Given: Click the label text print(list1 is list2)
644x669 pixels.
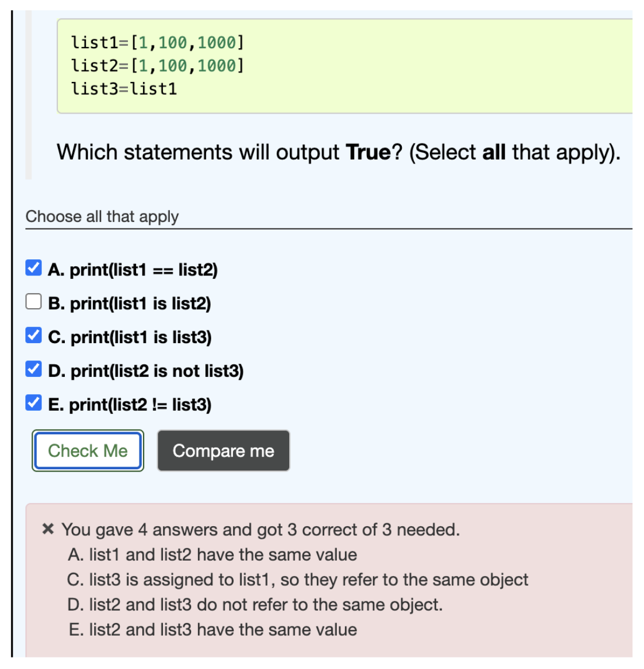Looking at the screenshot, I should [141, 304].
